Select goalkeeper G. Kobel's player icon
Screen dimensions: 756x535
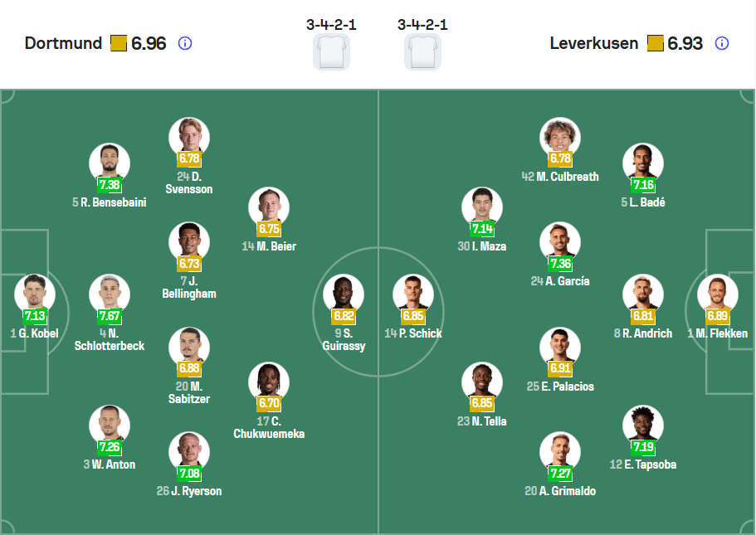(x=35, y=292)
